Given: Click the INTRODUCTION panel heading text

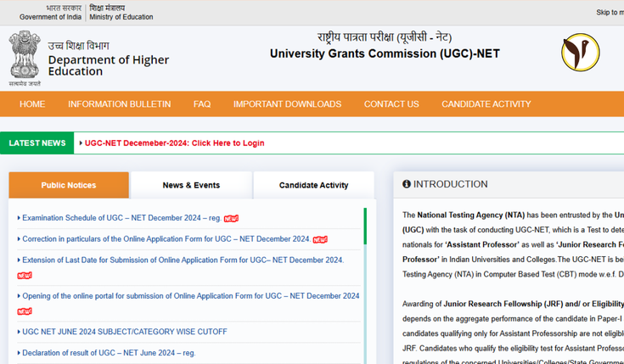Looking at the screenshot, I should [450, 184].
